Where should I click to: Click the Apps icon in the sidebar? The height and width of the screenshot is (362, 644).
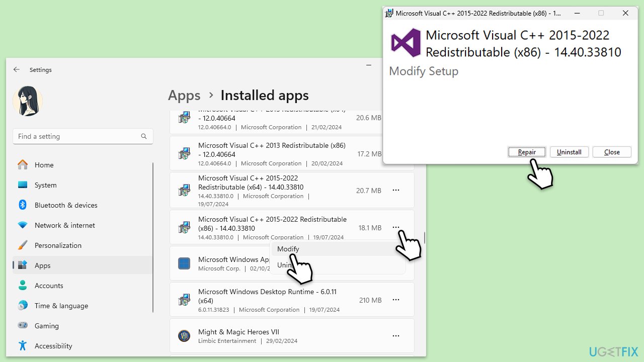coord(23,265)
